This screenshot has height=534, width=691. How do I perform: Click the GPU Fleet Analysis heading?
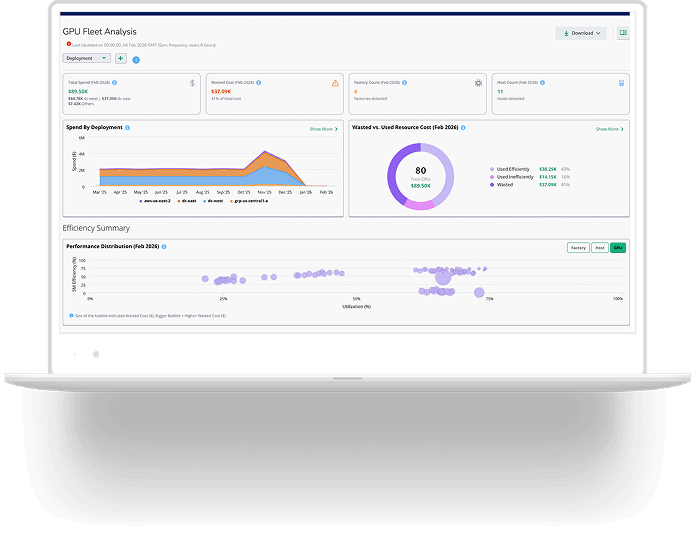pyautogui.click(x=100, y=32)
